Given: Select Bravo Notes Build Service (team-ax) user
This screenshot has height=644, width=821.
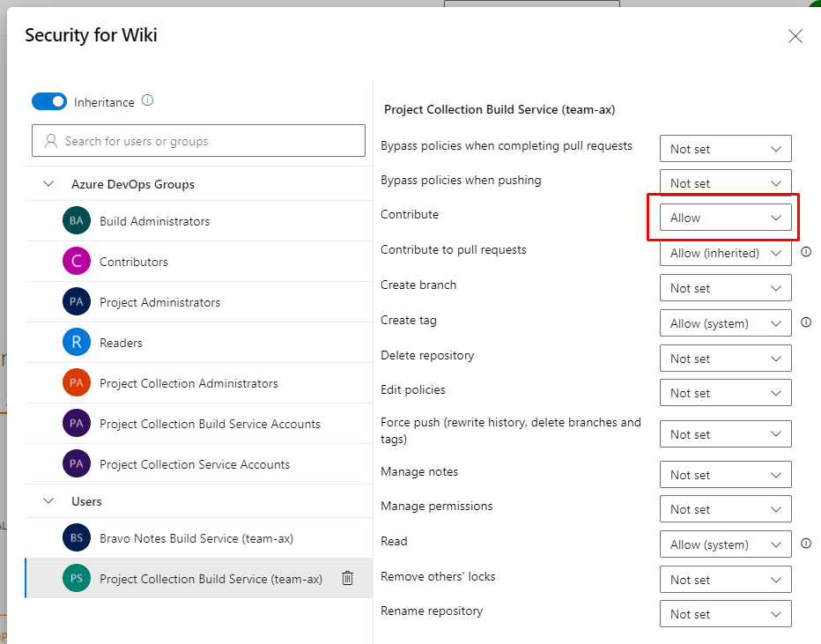Looking at the screenshot, I should click(x=199, y=538).
